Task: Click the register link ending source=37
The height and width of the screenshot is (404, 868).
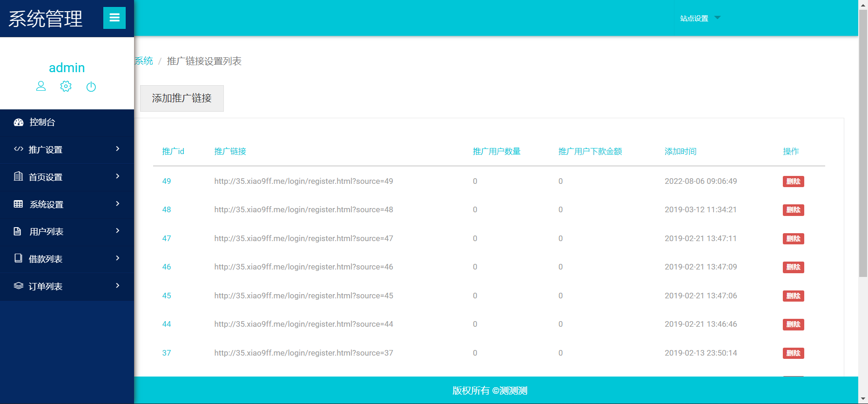Action: click(x=303, y=353)
